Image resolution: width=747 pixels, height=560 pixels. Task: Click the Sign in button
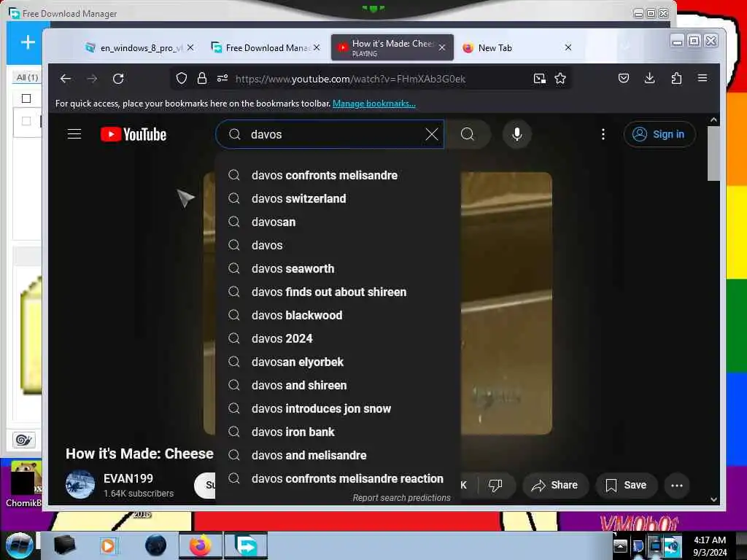click(x=659, y=134)
